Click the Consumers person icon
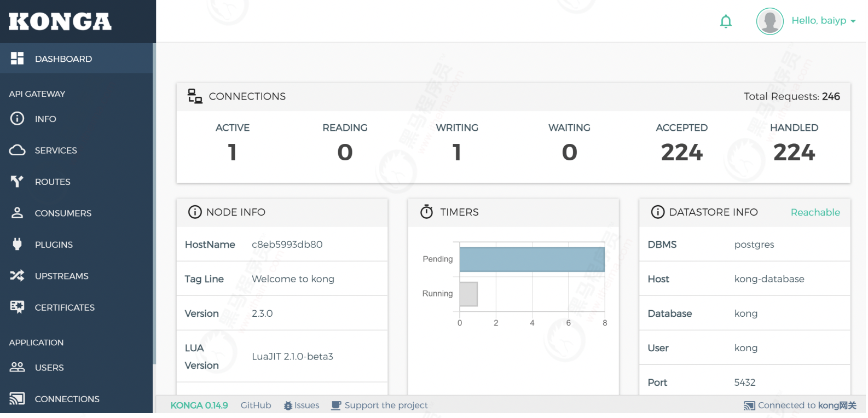 pyautogui.click(x=18, y=213)
